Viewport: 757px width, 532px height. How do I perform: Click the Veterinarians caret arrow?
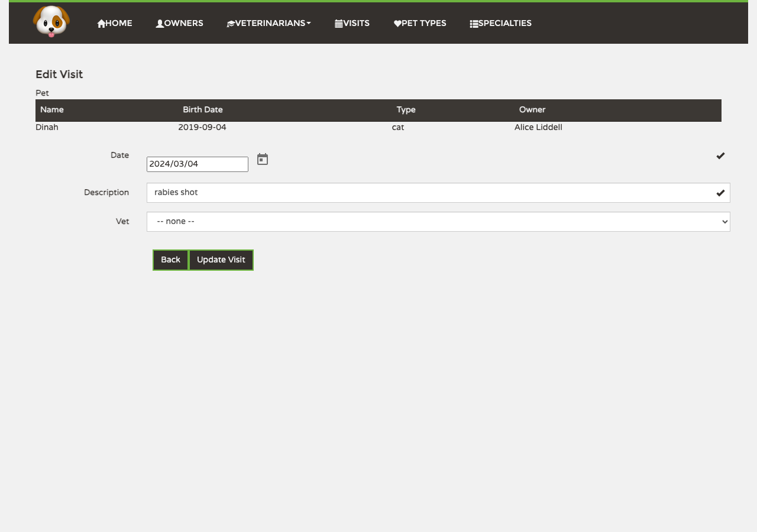click(309, 24)
